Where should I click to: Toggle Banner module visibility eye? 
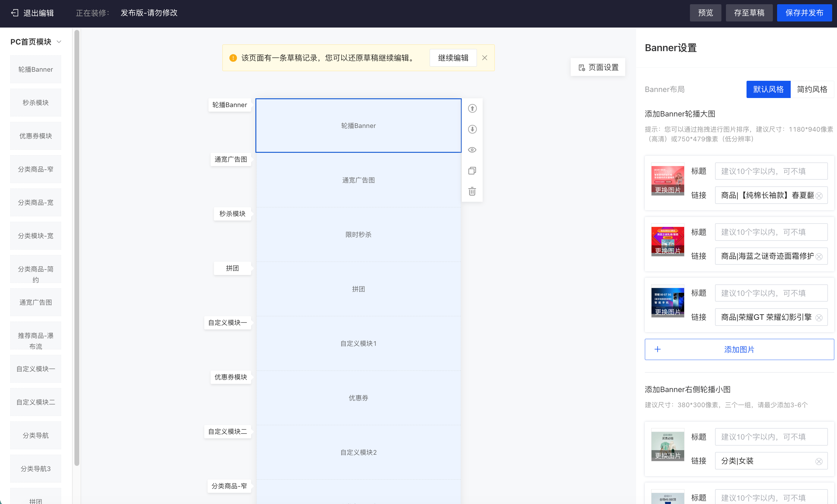pyautogui.click(x=472, y=150)
